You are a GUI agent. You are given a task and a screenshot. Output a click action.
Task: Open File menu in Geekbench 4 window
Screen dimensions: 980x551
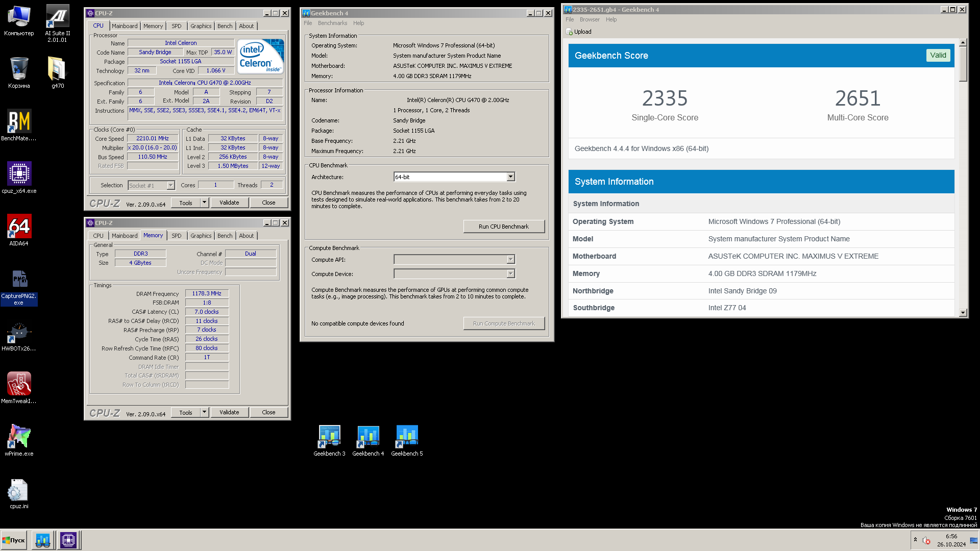tap(308, 23)
